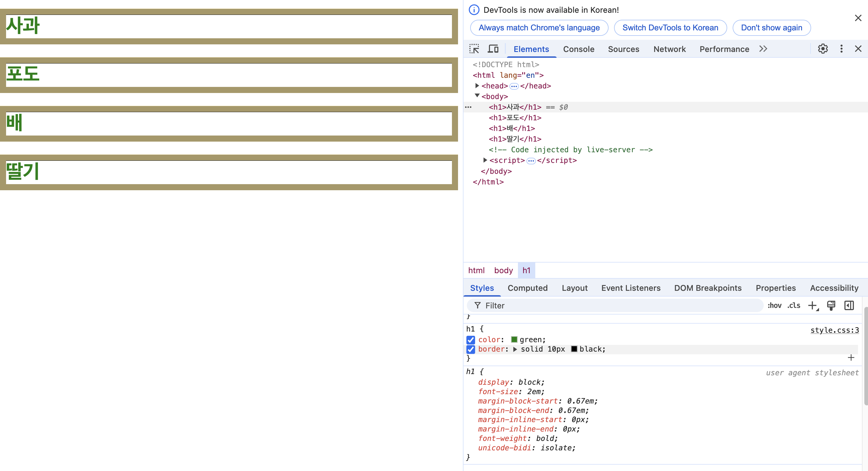
Task: Toggle the device toolbar
Action: [x=493, y=49]
